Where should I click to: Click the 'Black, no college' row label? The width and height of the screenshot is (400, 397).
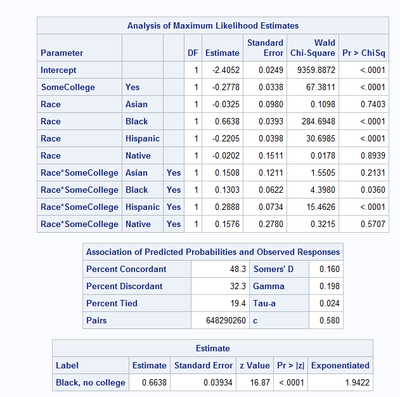pyautogui.click(x=91, y=383)
